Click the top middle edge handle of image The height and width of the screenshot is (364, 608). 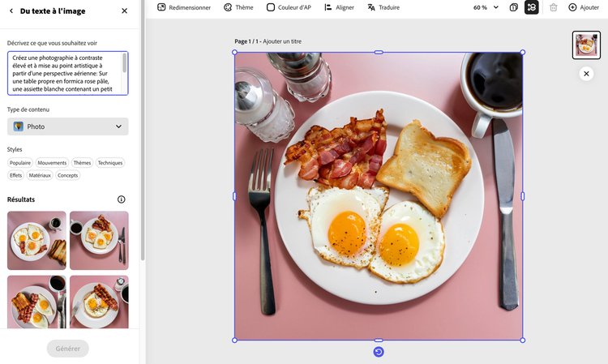tap(379, 53)
